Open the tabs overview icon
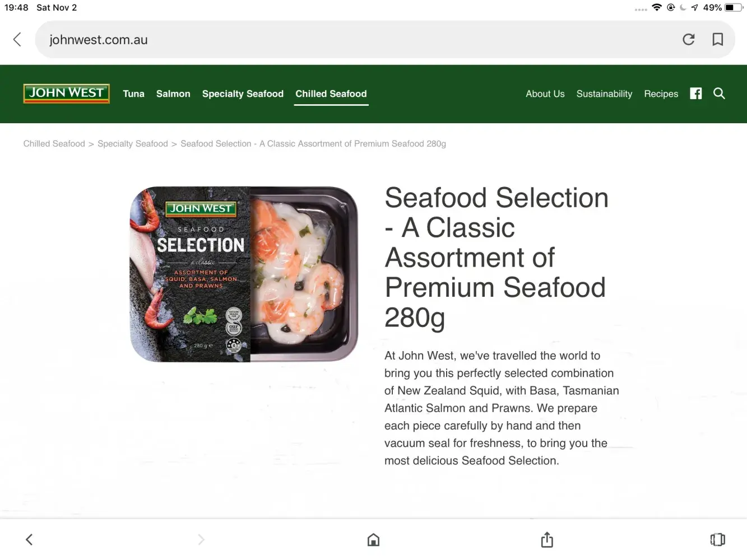747x560 pixels. click(x=717, y=540)
